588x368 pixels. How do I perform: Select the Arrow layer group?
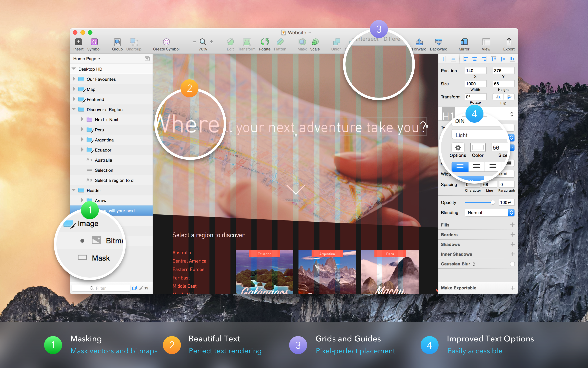[x=111, y=201]
